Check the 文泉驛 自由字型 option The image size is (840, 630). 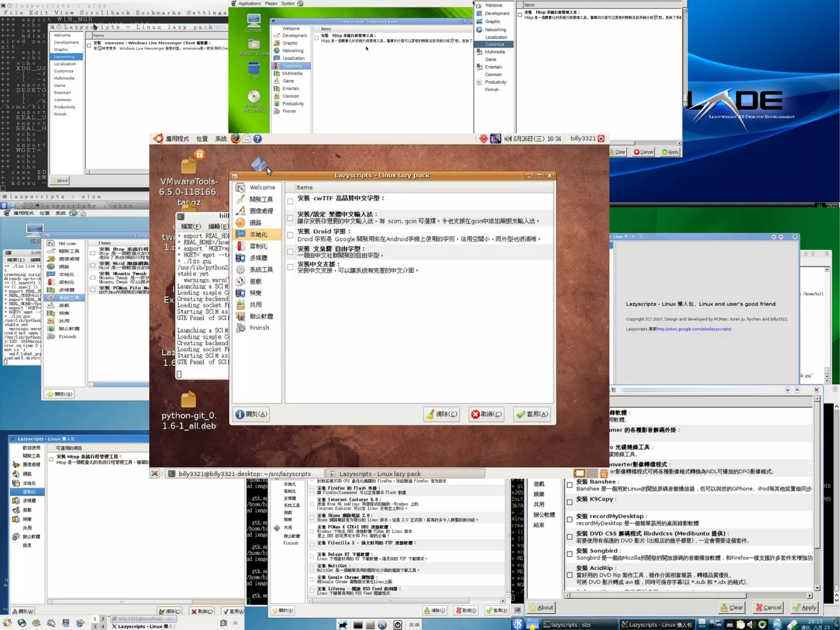290,252
